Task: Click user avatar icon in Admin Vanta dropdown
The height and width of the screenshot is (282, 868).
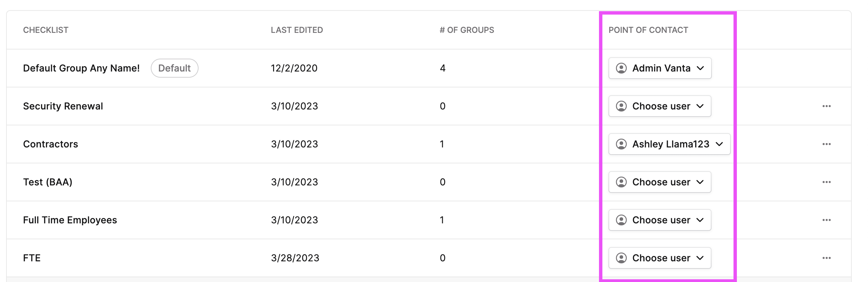Action: tap(621, 68)
